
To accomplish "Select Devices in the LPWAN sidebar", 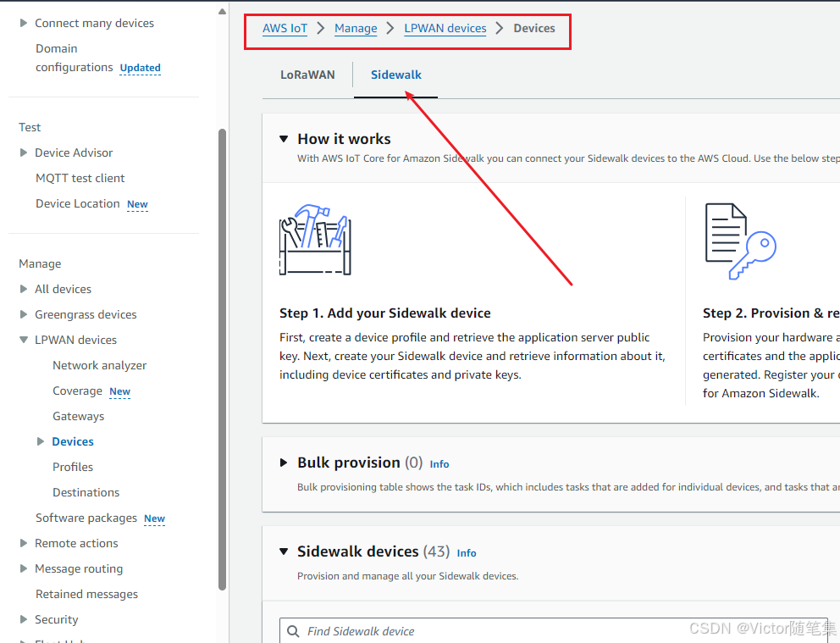I will (73, 441).
